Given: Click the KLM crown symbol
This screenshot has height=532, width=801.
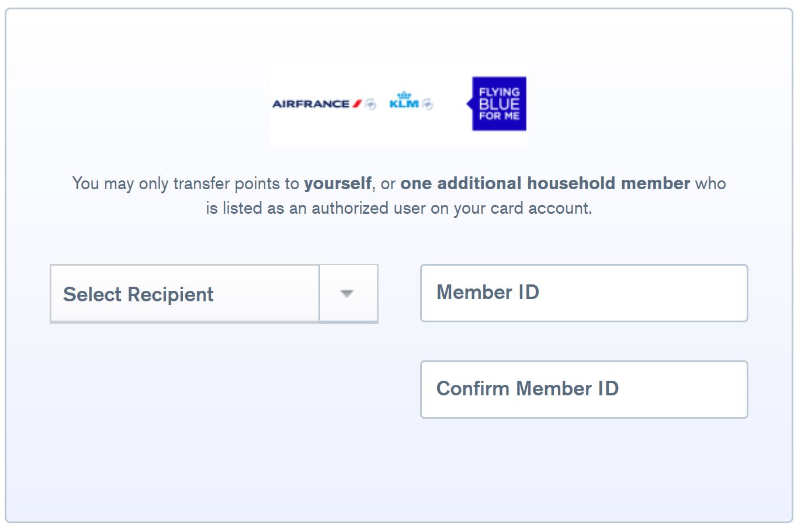Looking at the screenshot, I should pos(404,95).
